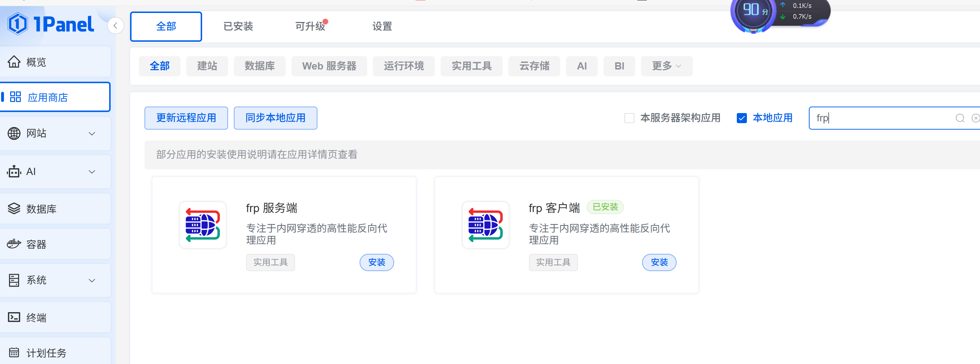Filter by 运行环境 category
This screenshot has height=364, width=980.
[x=404, y=66]
